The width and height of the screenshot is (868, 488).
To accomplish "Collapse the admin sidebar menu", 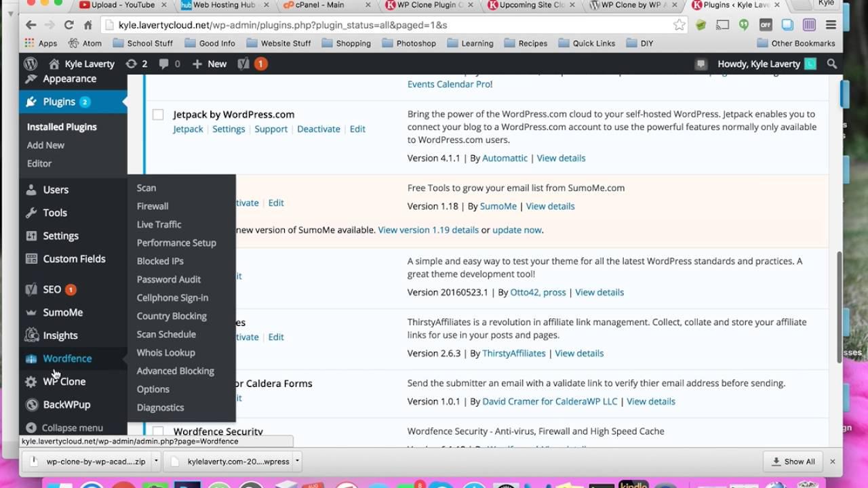I will point(64,428).
